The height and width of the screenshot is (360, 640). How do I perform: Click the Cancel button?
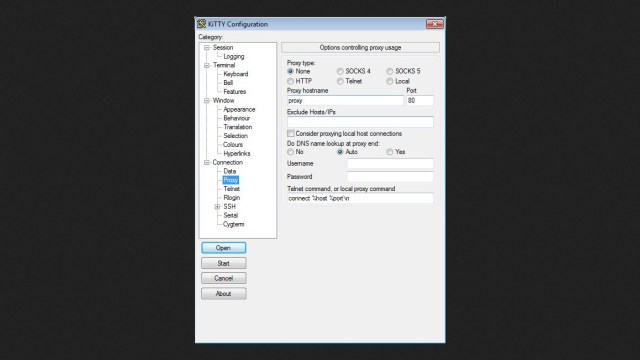(x=224, y=278)
